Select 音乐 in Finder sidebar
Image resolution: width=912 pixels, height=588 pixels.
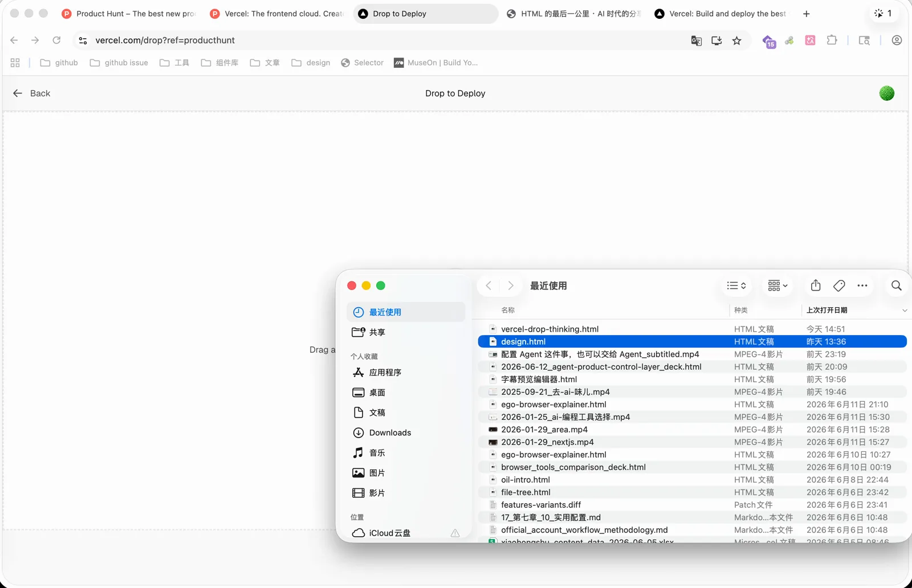pos(406,453)
